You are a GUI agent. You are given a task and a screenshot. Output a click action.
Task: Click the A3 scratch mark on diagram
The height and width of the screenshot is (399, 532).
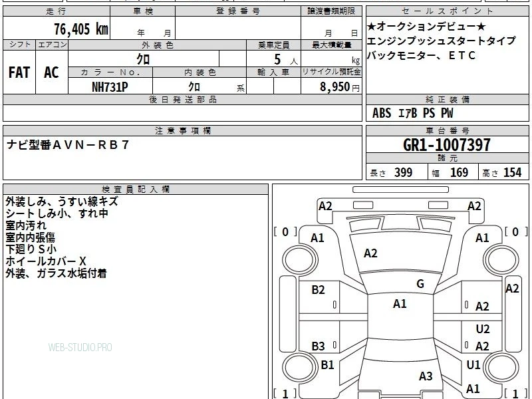click(426, 376)
